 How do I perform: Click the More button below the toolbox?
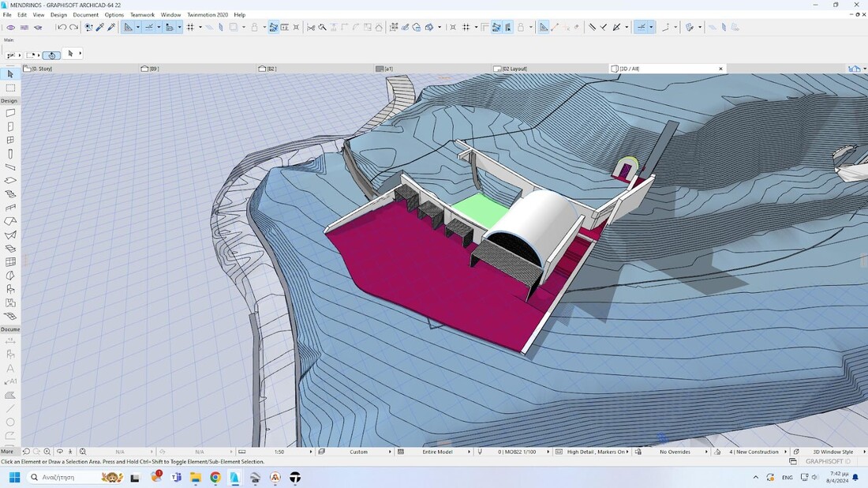coord(7,452)
